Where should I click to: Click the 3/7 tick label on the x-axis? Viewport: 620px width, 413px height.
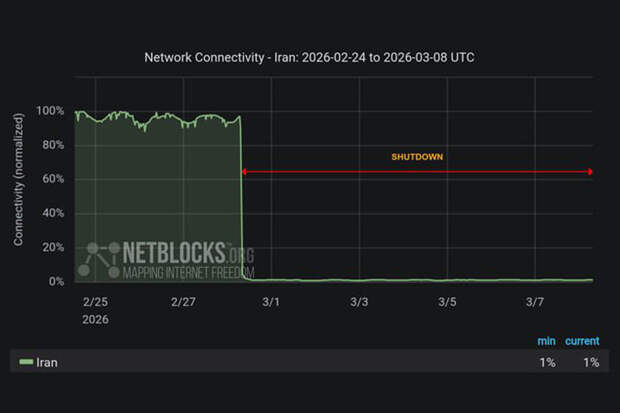[535, 301]
